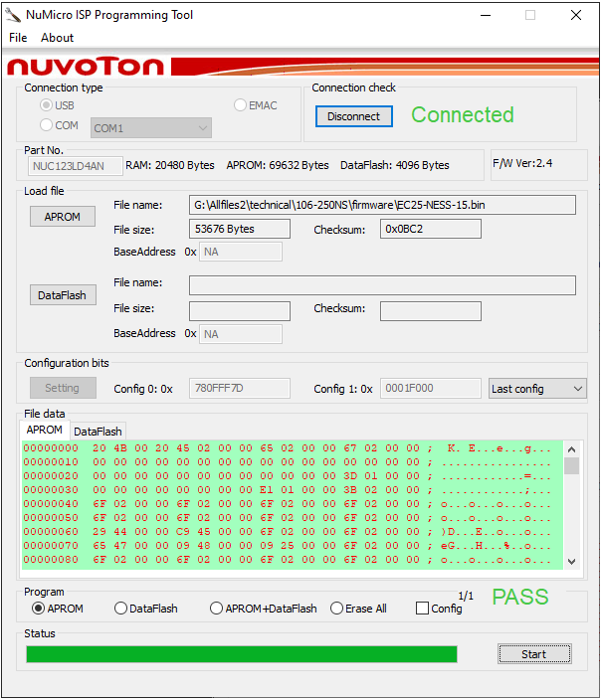Click the DataFlash checksum field
601x700 pixels.
(430, 311)
